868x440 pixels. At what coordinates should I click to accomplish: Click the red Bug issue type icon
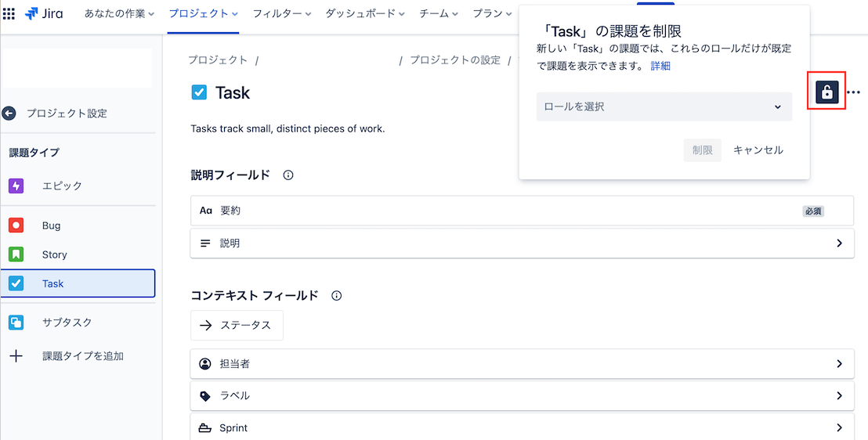coord(16,225)
